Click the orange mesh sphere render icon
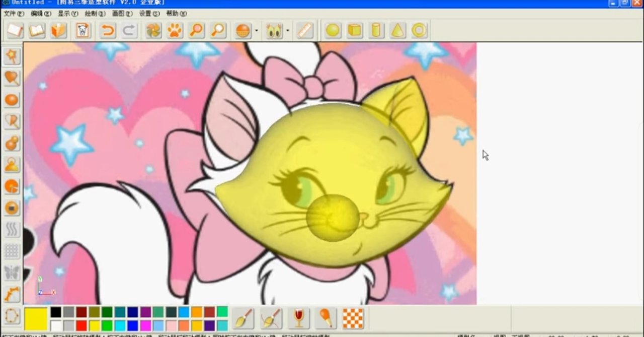The width and height of the screenshot is (644, 337). pyautogui.click(x=243, y=31)
